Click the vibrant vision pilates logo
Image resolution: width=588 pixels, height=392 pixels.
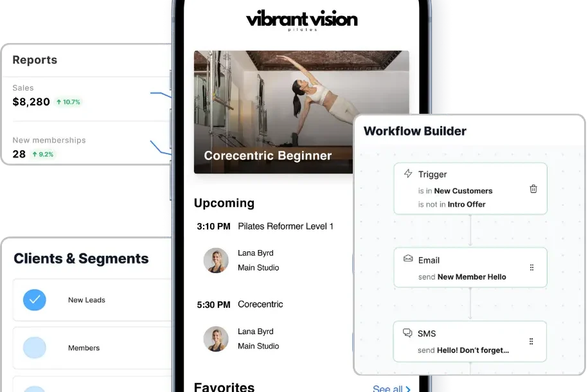302,20
